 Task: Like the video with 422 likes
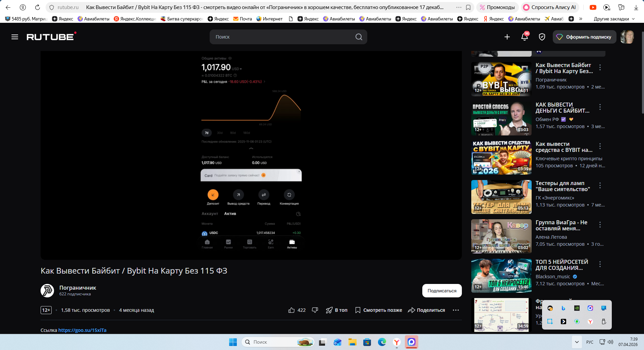point(297,310)
